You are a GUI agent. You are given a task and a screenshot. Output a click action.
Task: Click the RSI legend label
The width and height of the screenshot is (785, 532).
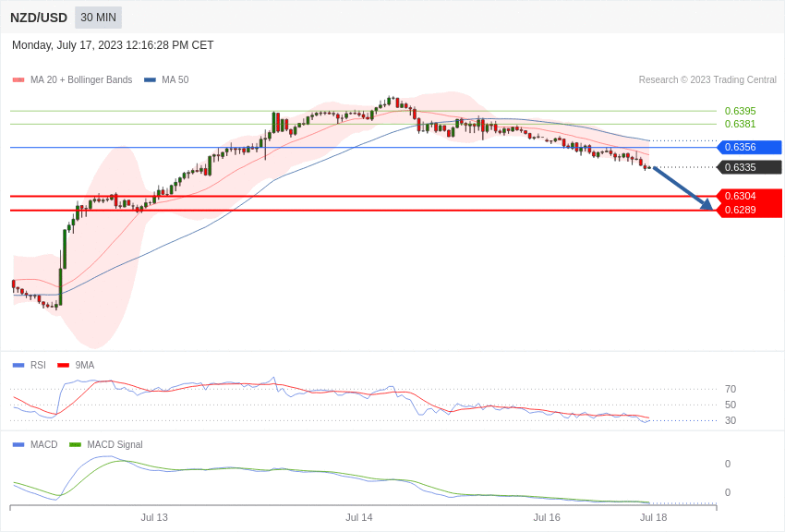(x=38, y=366)
